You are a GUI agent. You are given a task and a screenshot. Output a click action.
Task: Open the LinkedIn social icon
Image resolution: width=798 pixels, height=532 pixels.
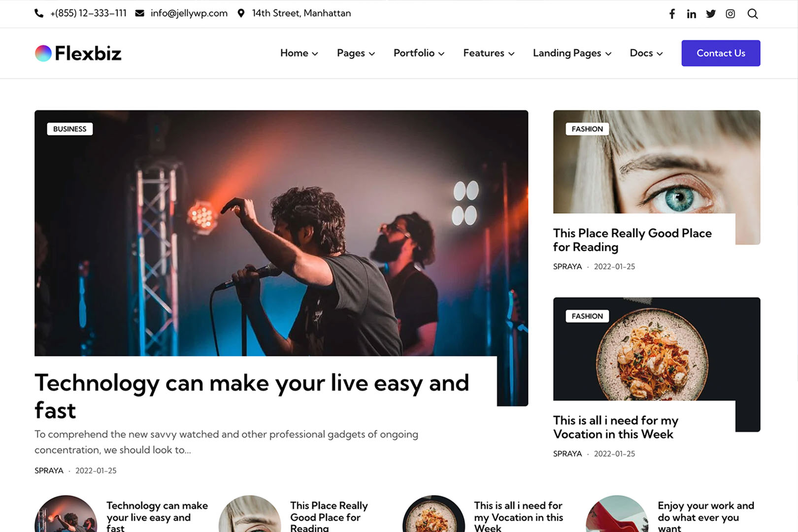(691, 14)
